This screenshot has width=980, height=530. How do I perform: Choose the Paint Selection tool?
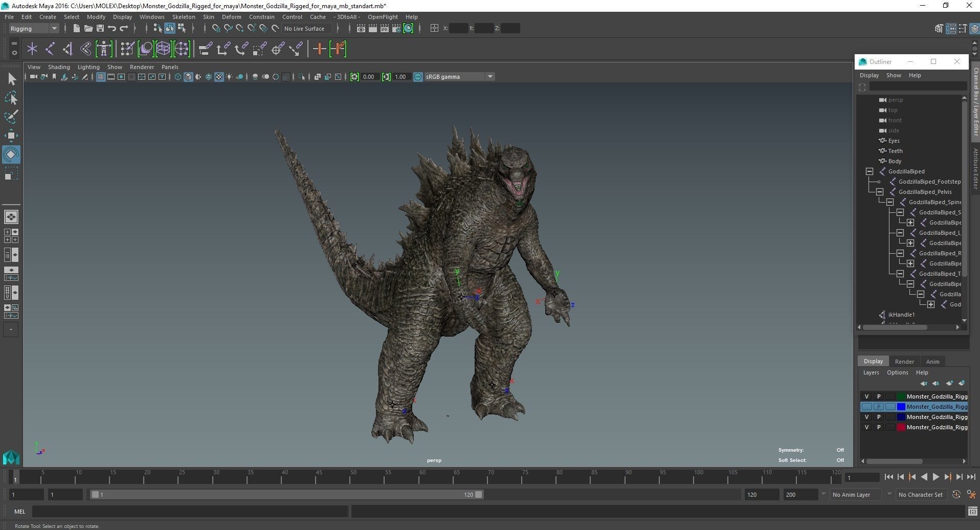pyautogui.click(x=11, y=117)
